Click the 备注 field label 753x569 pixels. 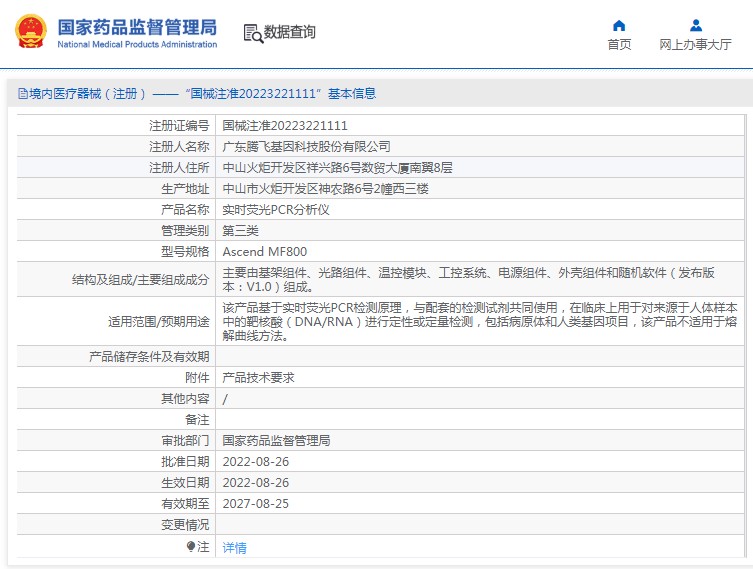click(197, 420)
